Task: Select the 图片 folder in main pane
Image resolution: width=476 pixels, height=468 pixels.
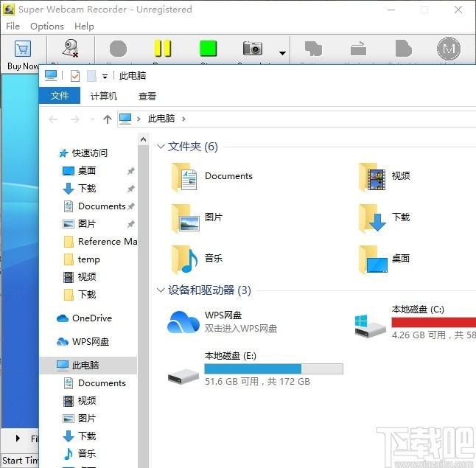Action: coord(197,218)
